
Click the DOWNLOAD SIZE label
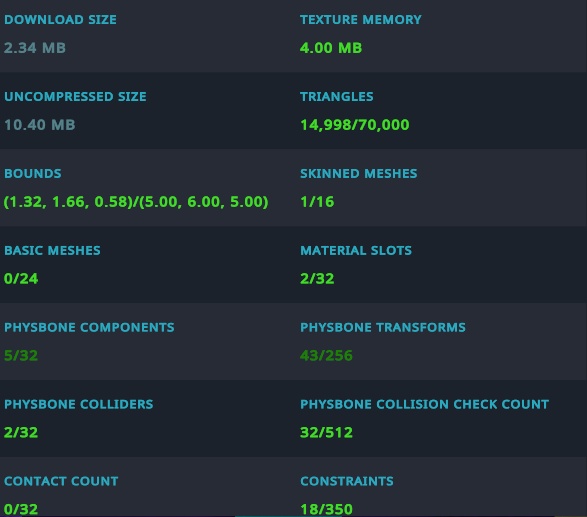[60, 19]
